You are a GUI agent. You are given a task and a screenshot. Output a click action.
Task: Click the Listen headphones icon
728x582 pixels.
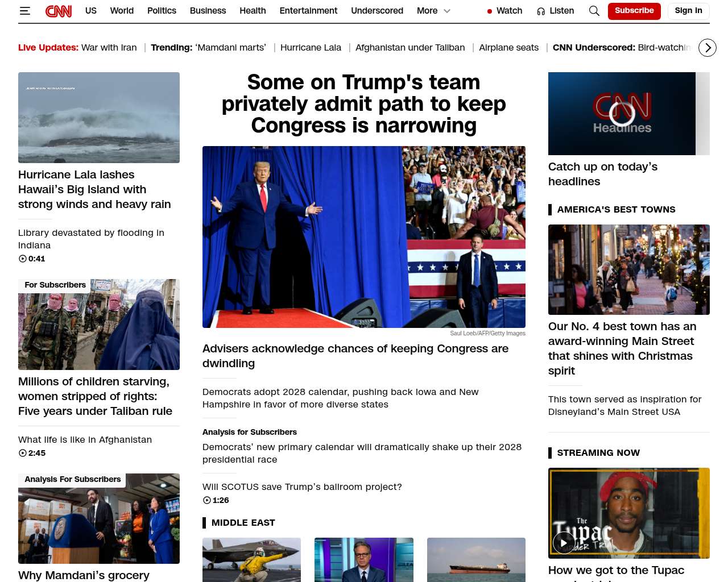pos(541,11)
